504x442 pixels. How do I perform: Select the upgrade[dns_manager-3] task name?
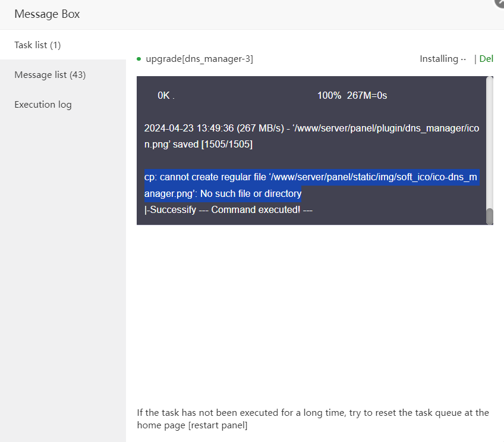point(199,59)
